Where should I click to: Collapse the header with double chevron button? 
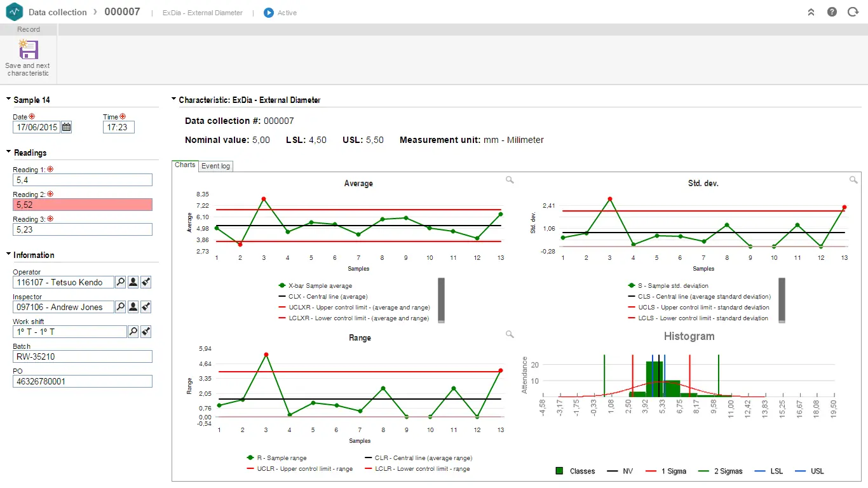coord(811,12)
